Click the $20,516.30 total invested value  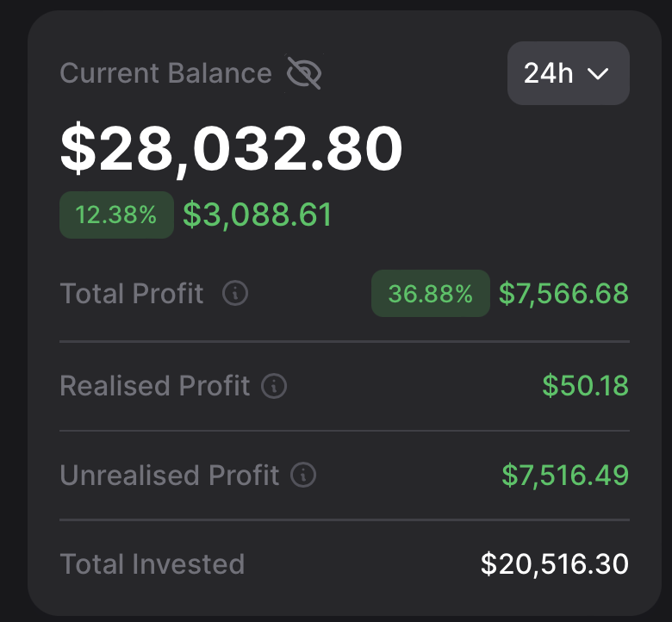(x=554, y=564)
